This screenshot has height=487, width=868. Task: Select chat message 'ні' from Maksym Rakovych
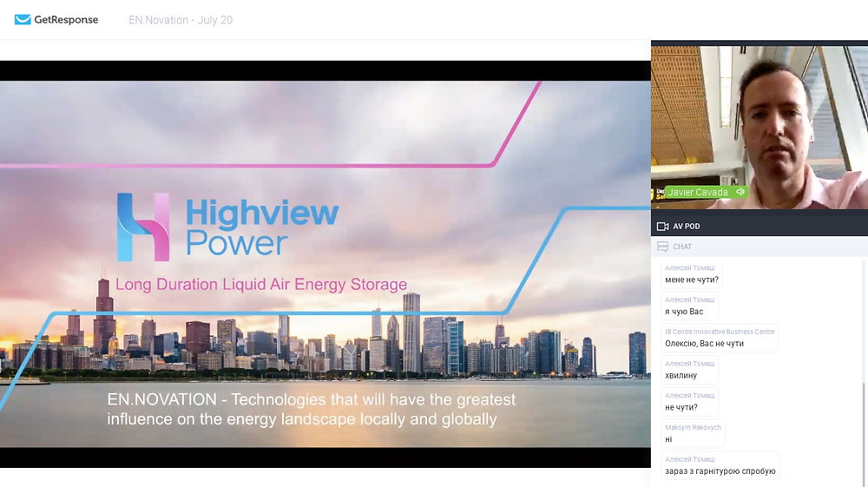click(x=668, y=439)
